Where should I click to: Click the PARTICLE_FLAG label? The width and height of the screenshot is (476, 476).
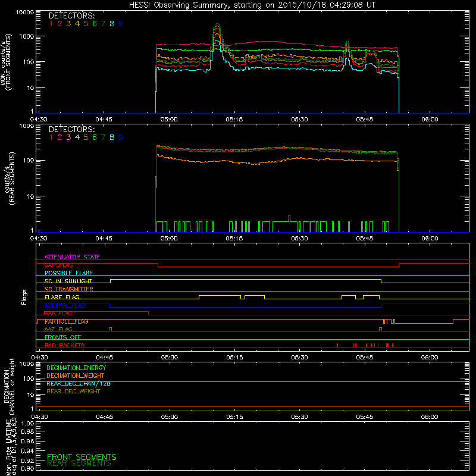click(x=67, y=321)
